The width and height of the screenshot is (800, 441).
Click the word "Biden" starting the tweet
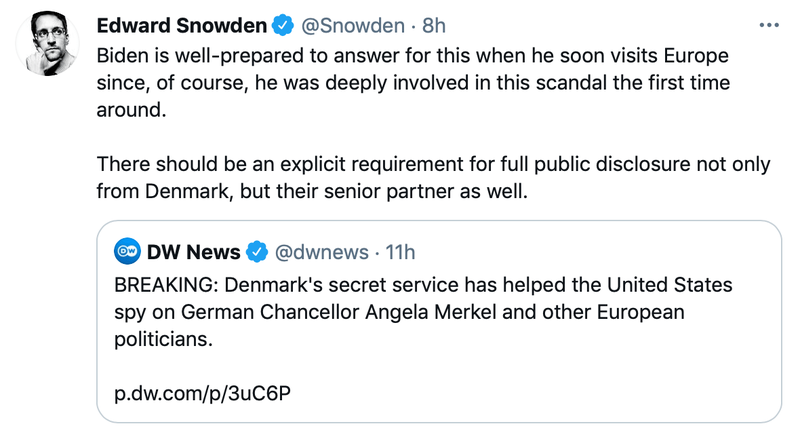click(x=121, y=54)
